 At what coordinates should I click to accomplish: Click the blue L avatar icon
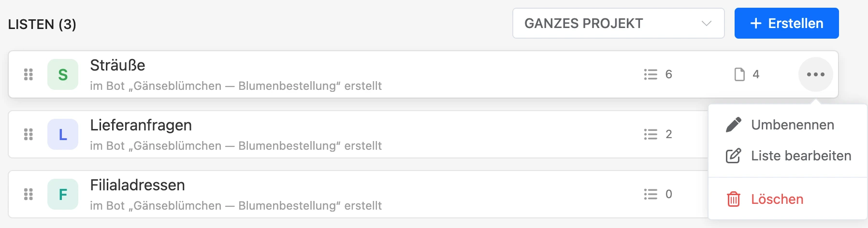point(63,134)
